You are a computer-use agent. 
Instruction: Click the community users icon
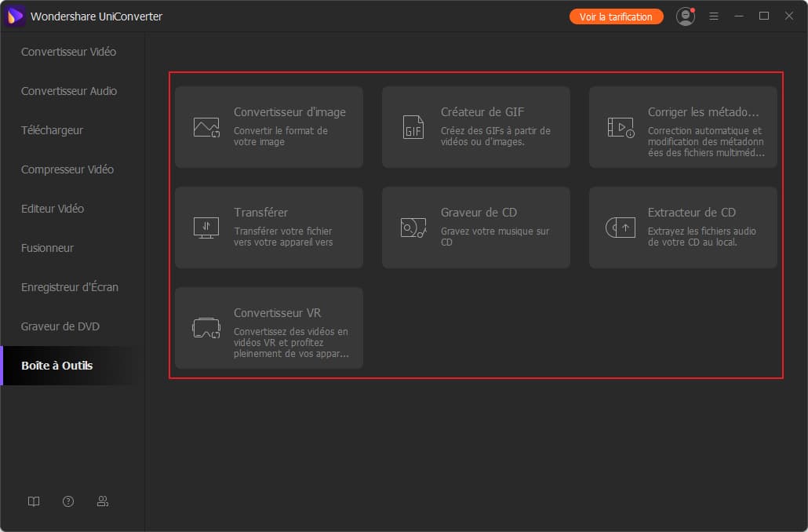coord(103,501)
